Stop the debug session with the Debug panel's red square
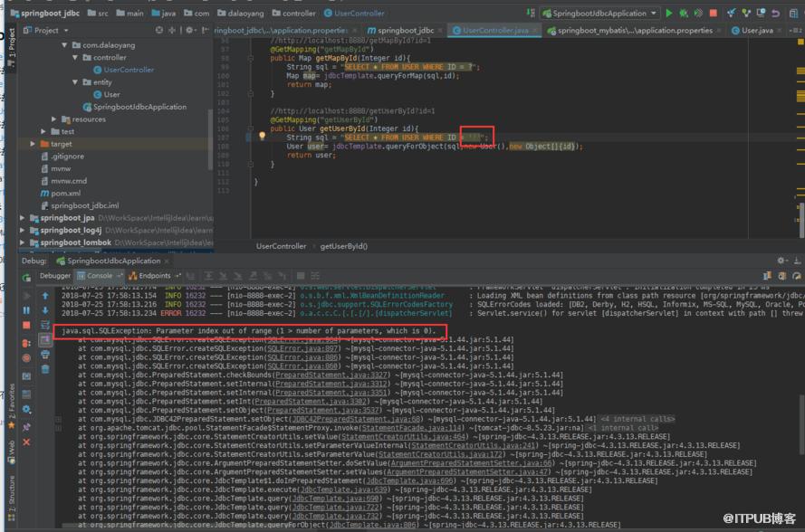The width and height of the screenshot is (805, 532). point(26,325)
